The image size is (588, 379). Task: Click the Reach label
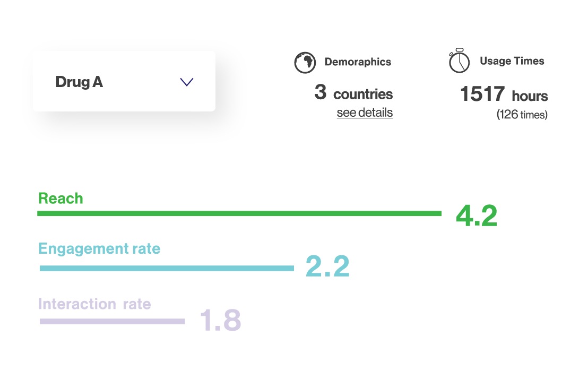(60, 199)
